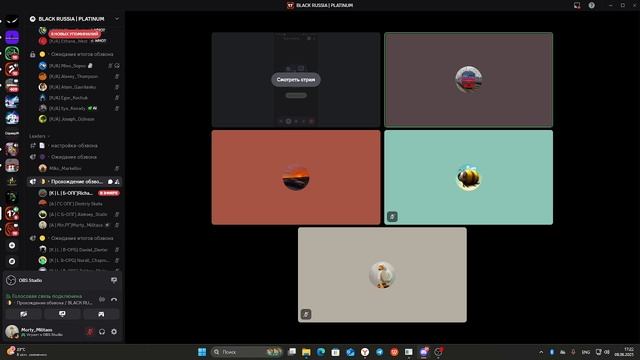Open the inbox icon in title bar
The height and width of the screenshot is (360, 640).
(x=577, y=5)
